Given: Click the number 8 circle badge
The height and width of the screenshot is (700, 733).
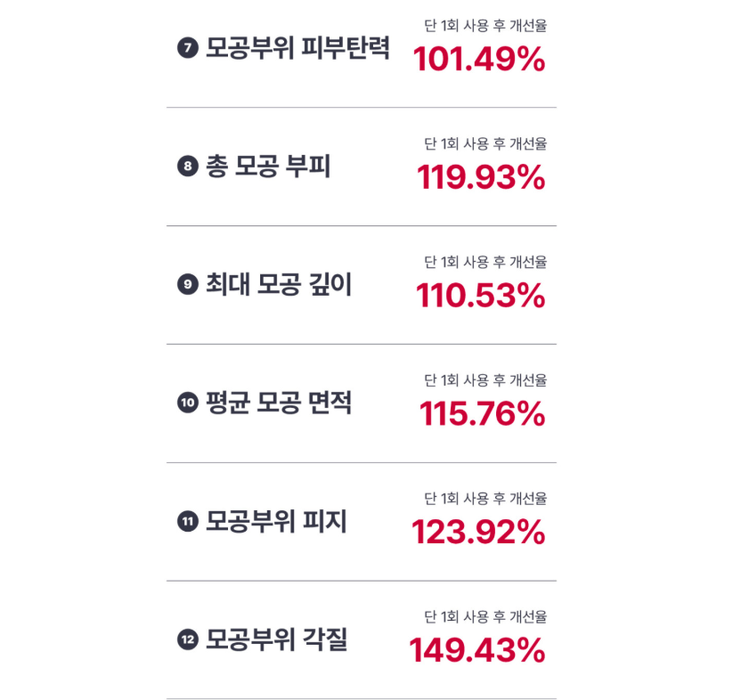Looking at the screenshot, I should coord(187,167).
